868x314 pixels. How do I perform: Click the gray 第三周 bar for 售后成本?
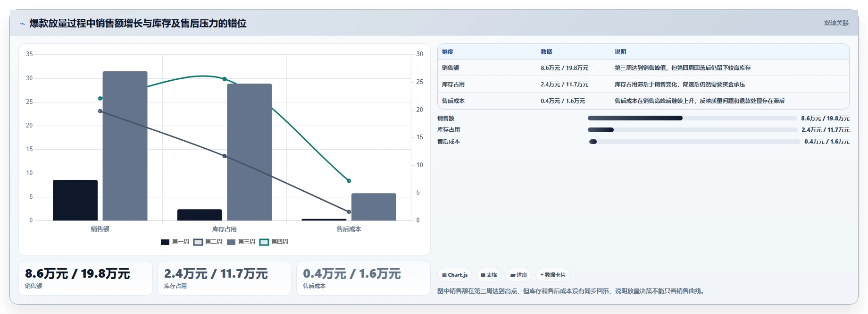[x=374, y=207]
